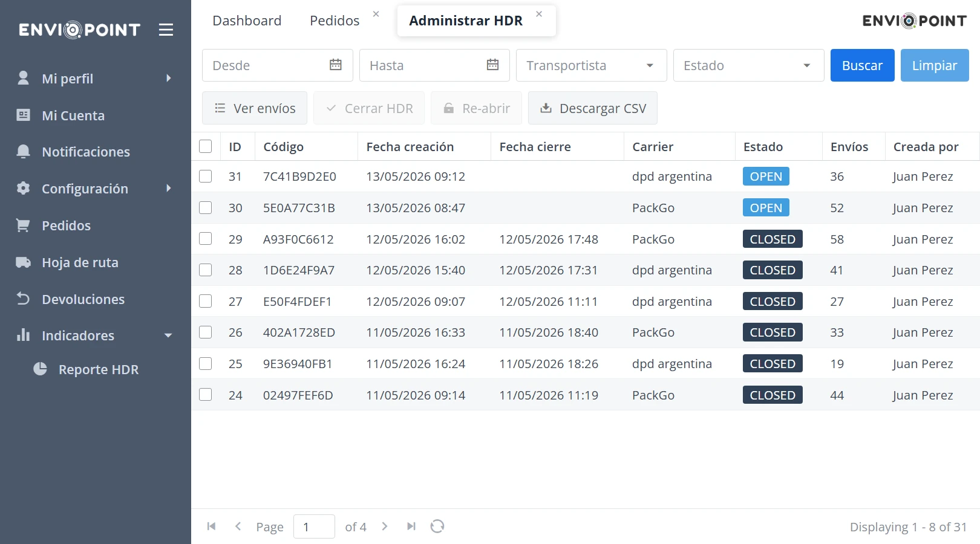Open the Hasta calendar picker icon
This screenshot has width=980, height=544.
493,65
